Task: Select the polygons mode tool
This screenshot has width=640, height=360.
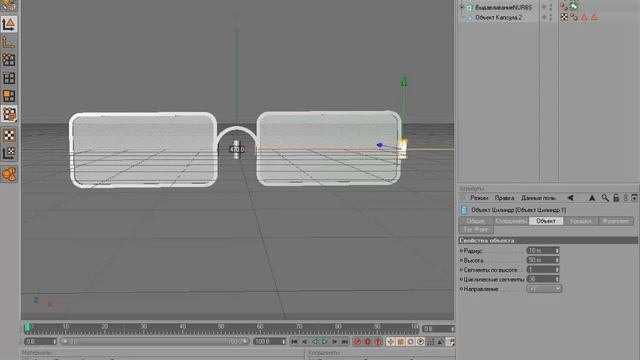Action: (x=9, y=96)
